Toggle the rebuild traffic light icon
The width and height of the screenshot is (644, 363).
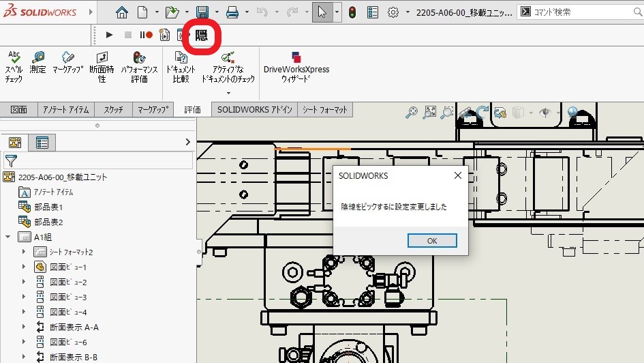[352, 12]
